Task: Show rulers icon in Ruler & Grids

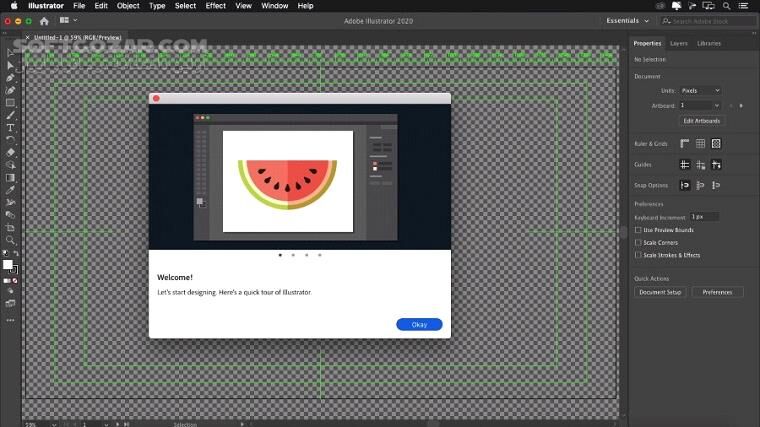Action: [684, 143]
